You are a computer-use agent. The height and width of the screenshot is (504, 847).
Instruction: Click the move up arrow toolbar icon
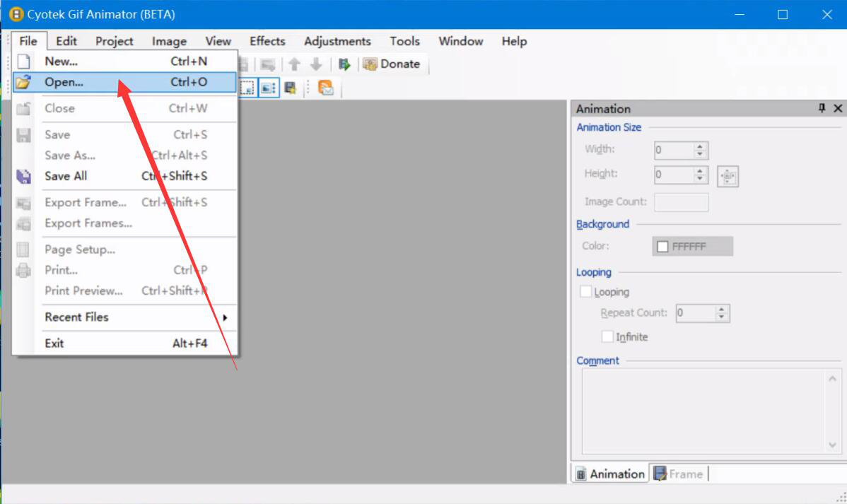[295, 64]
